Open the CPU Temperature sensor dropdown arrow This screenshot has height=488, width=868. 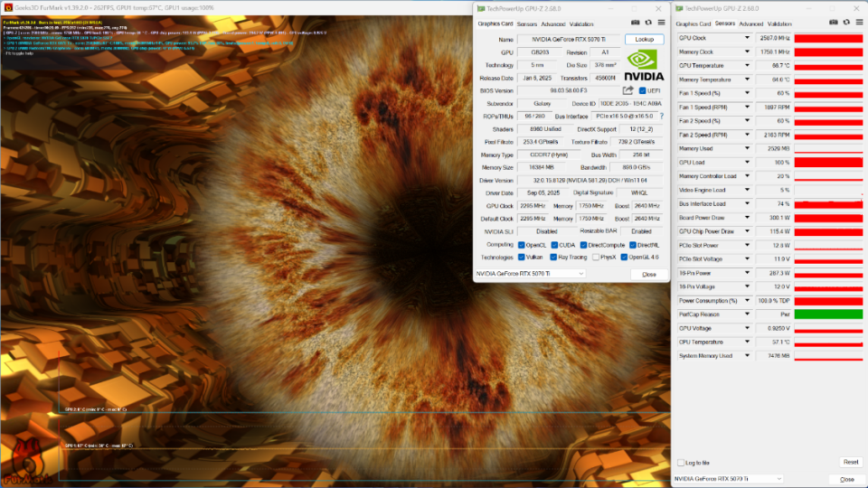747,342
